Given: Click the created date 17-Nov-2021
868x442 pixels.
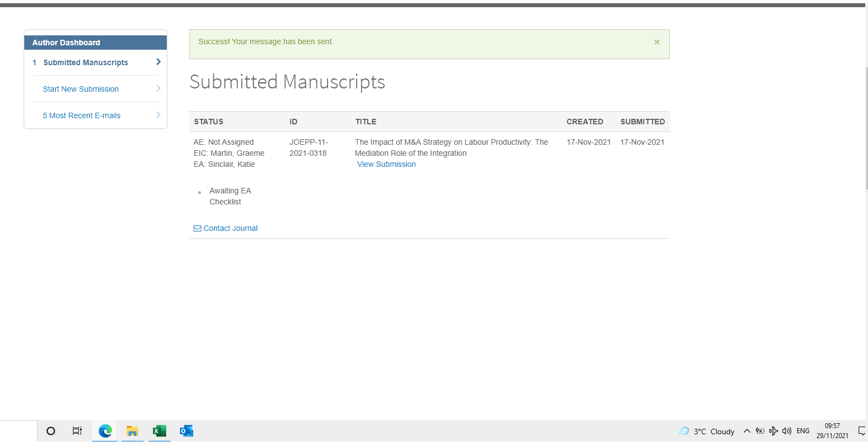Looking at the screenshot, I should [589, 142].
